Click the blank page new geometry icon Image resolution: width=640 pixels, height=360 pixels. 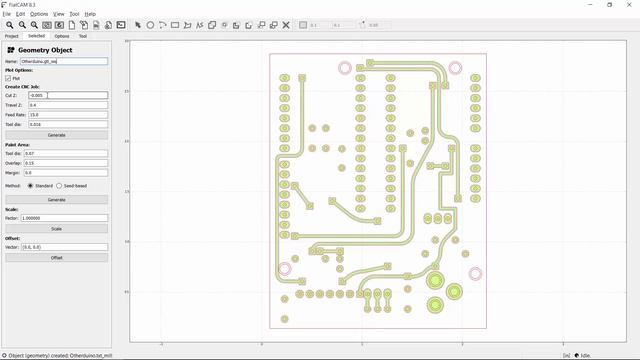pos(71,25)
